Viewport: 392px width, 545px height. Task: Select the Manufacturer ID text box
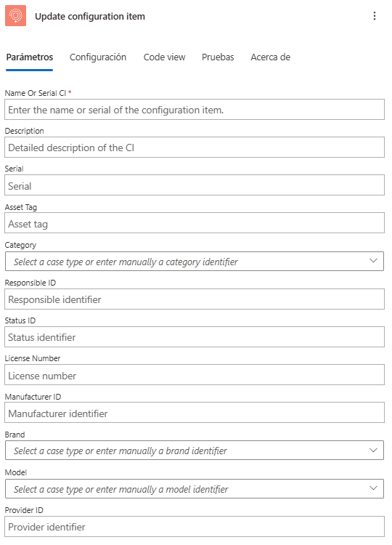pyautogui.click(x=195, y=413)
